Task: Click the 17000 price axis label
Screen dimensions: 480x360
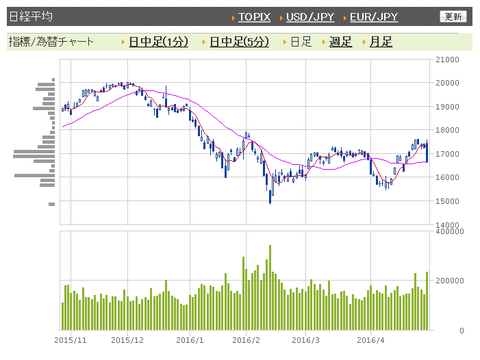Action: coord(447,154)
